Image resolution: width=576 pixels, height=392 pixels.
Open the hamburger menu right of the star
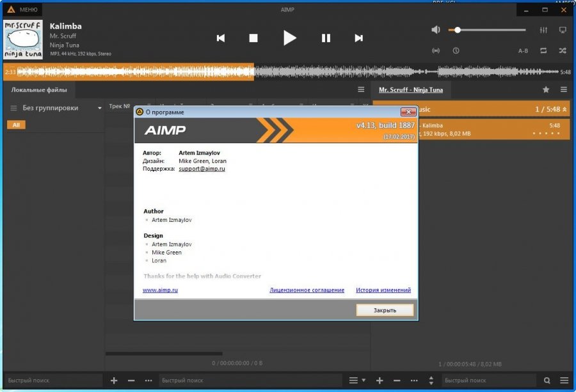[564, 90]
